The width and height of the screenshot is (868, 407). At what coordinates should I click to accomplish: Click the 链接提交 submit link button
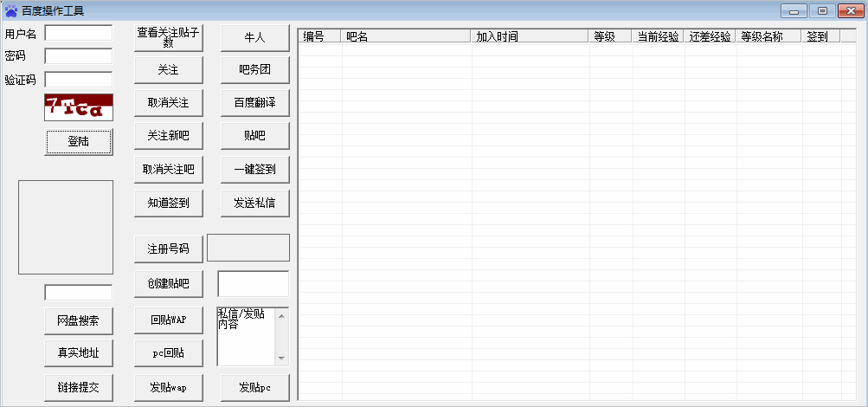tap(79, 388)
